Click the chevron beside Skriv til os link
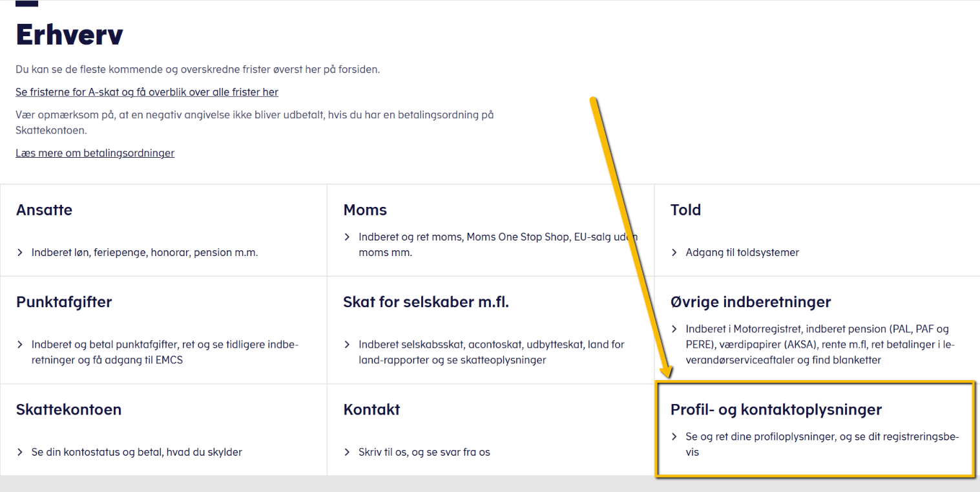This screenshot has width=980, height=492. [346, 452]
